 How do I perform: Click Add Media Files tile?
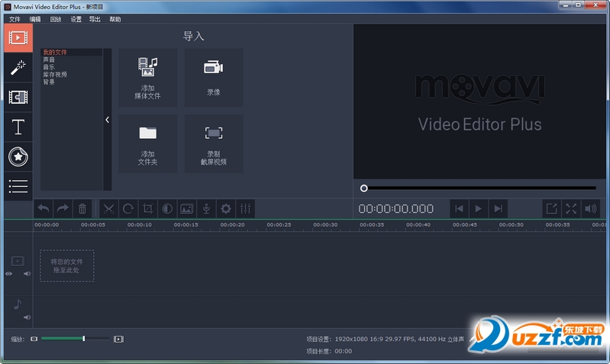(148, 78)
